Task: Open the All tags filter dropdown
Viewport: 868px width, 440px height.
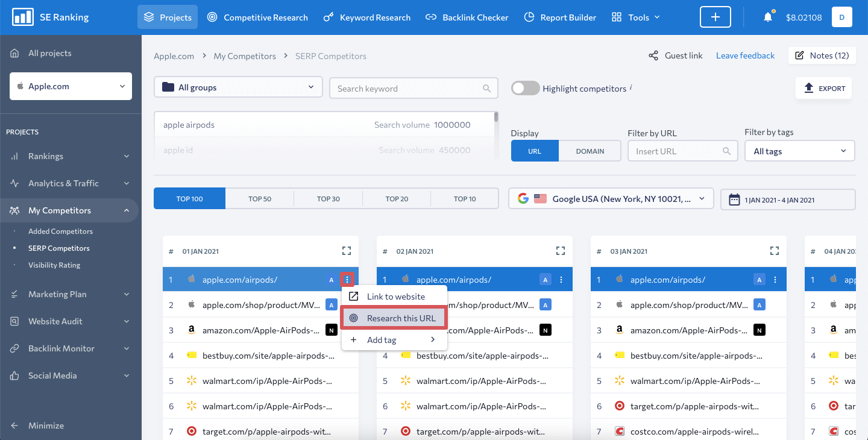Action: [x=799, y=151]
